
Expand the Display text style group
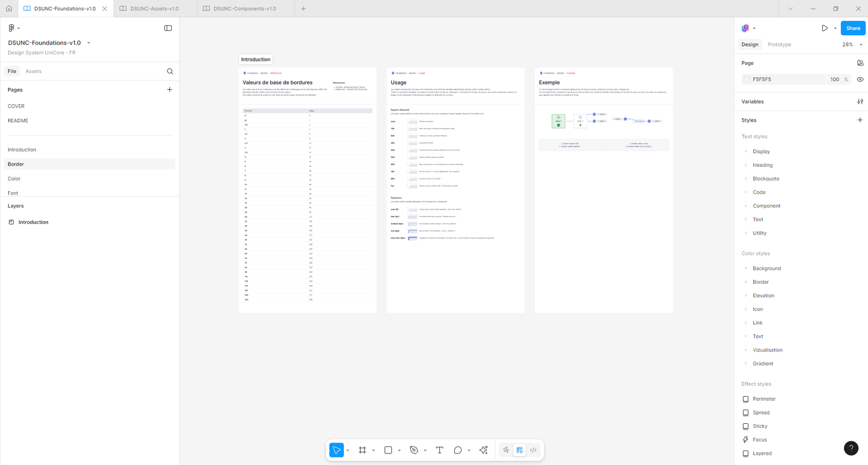tap(746, 152)
